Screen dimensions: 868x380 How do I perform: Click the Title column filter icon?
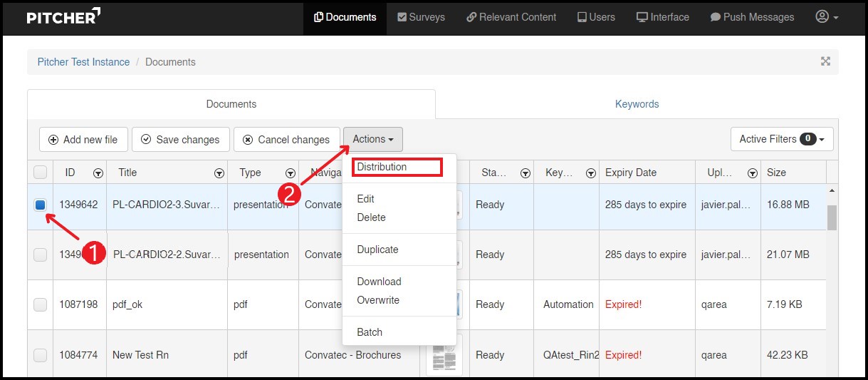click(219, 173)
